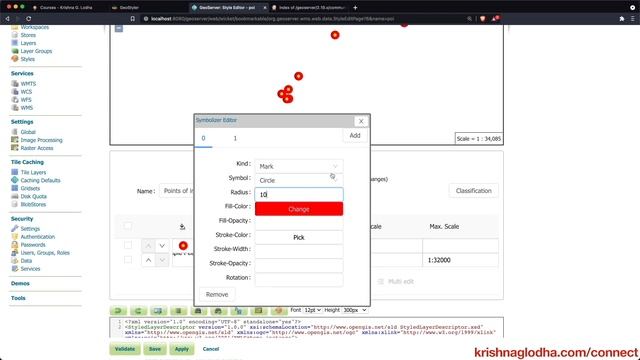This screenshot has height=360, width=640.
Task: Pick a Stroke-Color
Action: pos(299,237)
